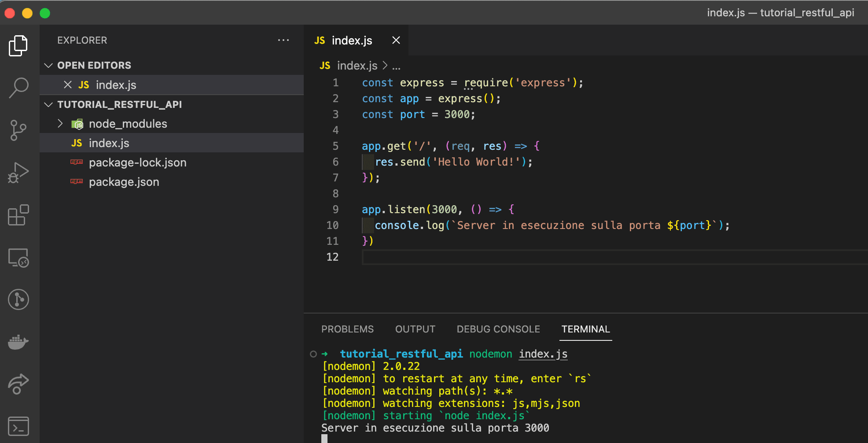
Task: Open the Docker view
Action: pyautogui.click(x=18, y=341)
